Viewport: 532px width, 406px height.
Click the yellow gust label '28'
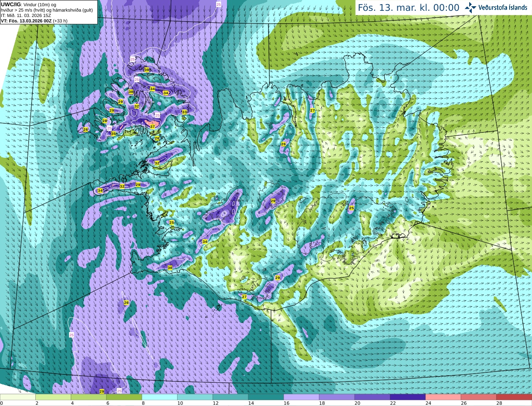[105, 121]
